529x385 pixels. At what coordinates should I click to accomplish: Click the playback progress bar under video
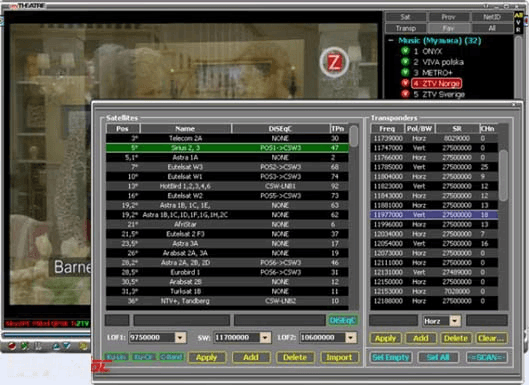tap(46, 335)
